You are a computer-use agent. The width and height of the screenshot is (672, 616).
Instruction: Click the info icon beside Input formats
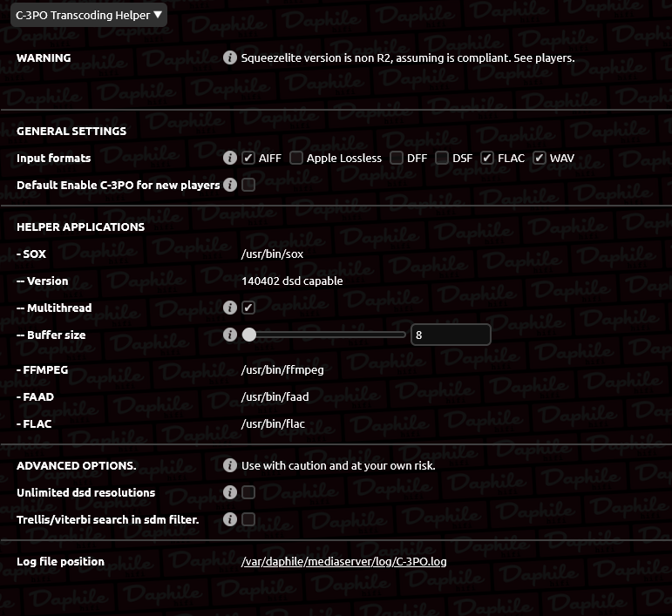tap(230, 158)
